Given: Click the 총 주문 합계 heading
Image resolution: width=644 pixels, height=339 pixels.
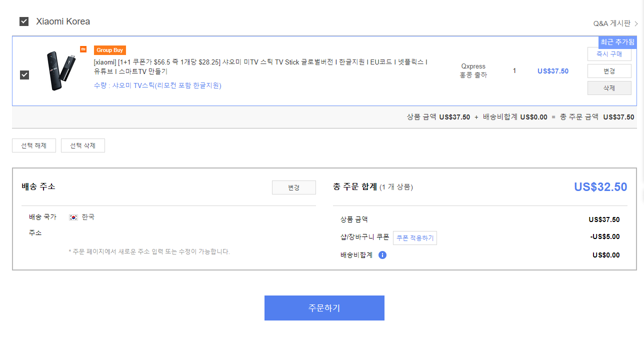Looking at the screenshot, I should tap(355, 187).
